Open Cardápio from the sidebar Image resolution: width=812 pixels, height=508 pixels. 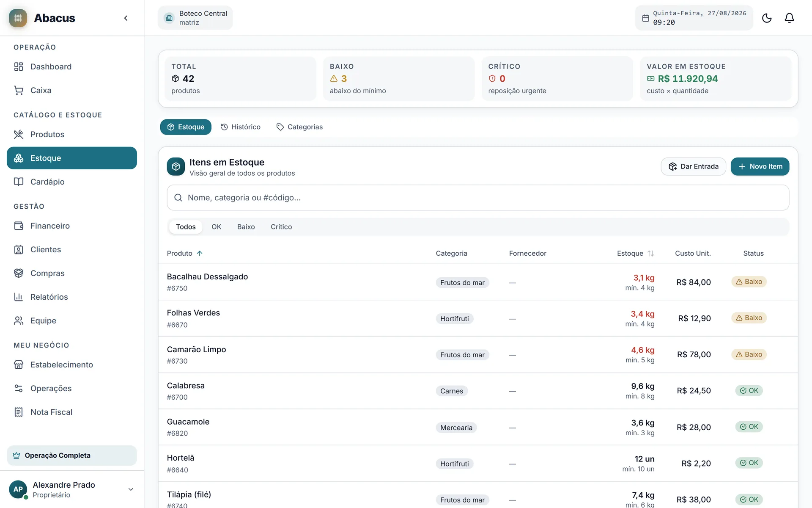[x=72, y=182]
